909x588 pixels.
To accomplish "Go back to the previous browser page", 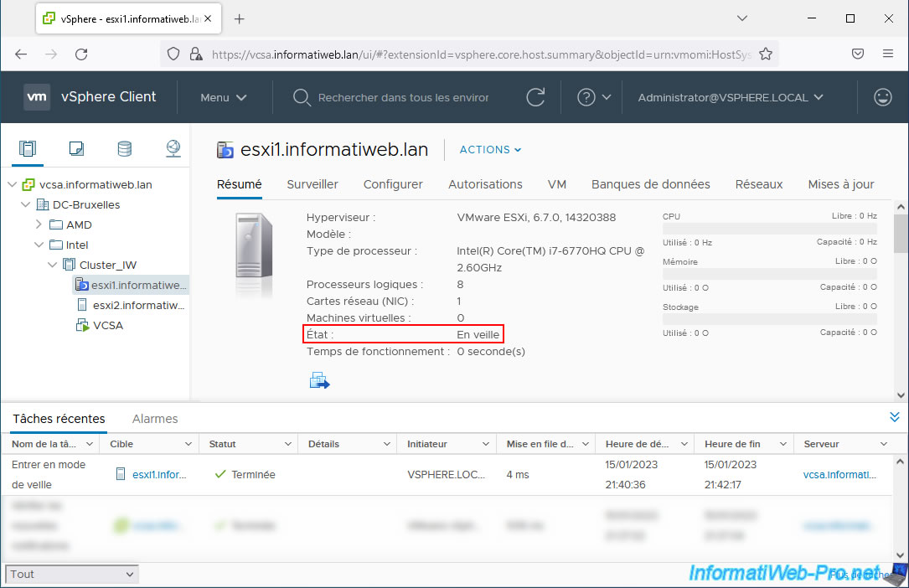I will tap(22, 54).
